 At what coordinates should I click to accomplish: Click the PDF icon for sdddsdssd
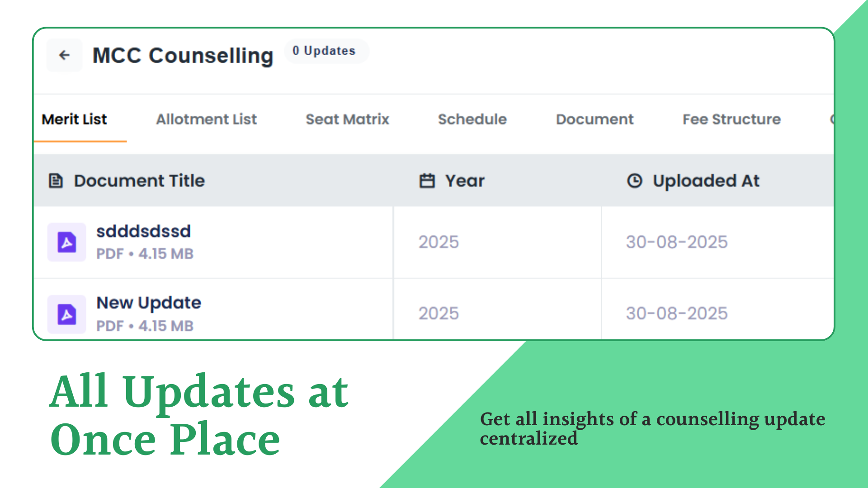tap(67, 242)
